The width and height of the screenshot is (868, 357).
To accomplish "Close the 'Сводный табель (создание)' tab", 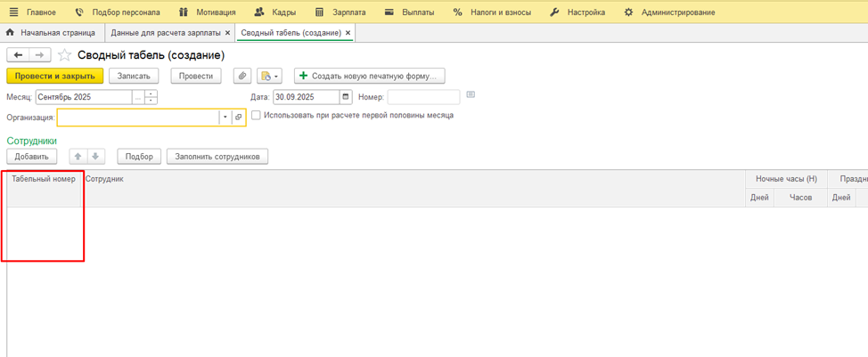I will 348,33.
